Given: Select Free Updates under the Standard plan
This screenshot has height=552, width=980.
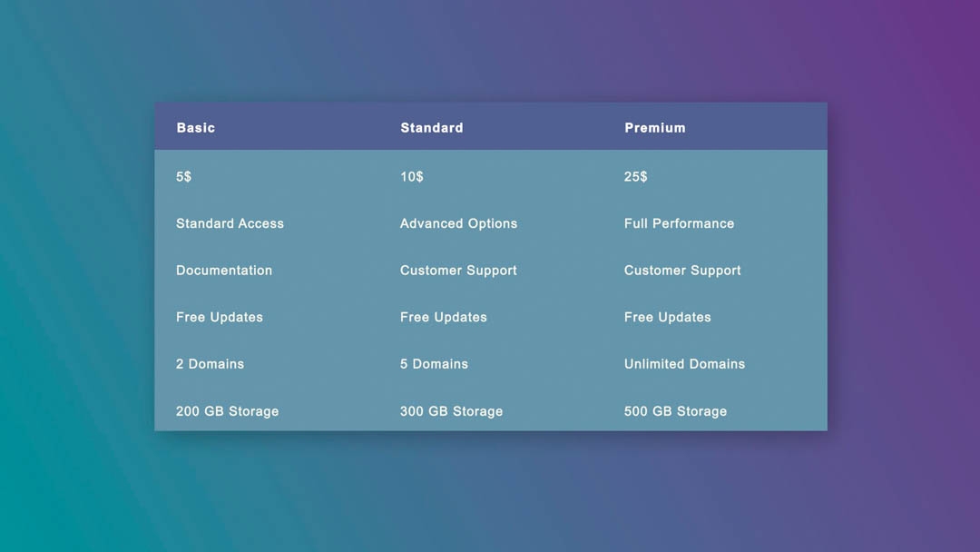Looking at the screenshot, I should pos(444,317).
